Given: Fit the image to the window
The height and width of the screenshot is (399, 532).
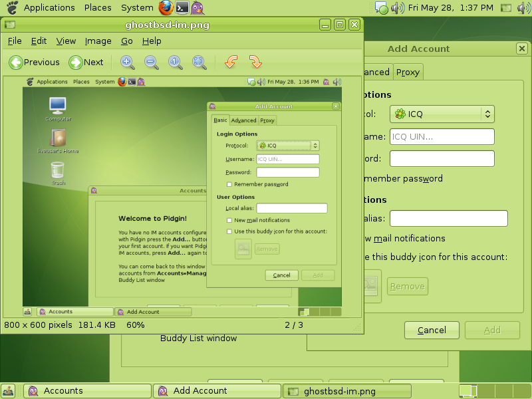Looking at the screenshot, I should [199, 63].
